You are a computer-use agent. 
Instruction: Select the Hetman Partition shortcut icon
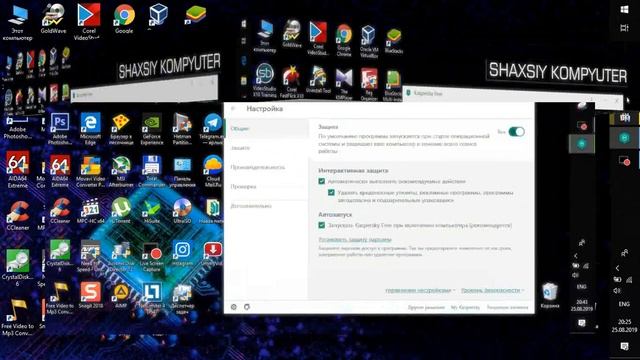(182, 129)
